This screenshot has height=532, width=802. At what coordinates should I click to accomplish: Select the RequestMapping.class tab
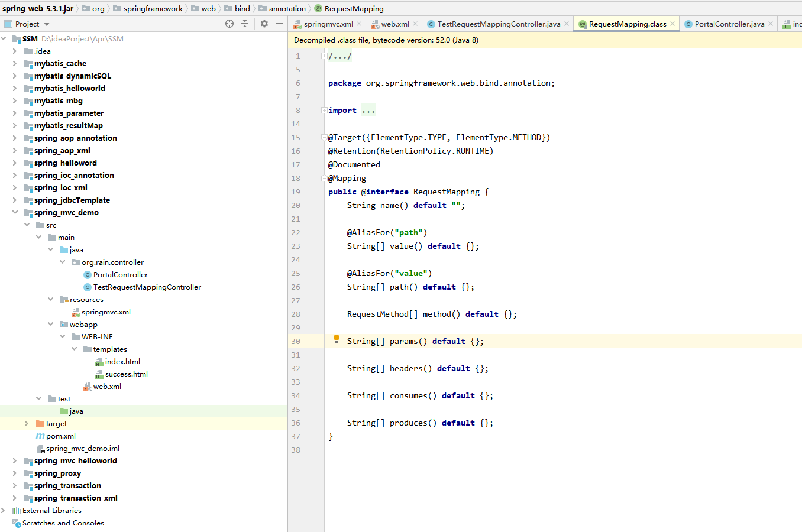click(628, 24)
